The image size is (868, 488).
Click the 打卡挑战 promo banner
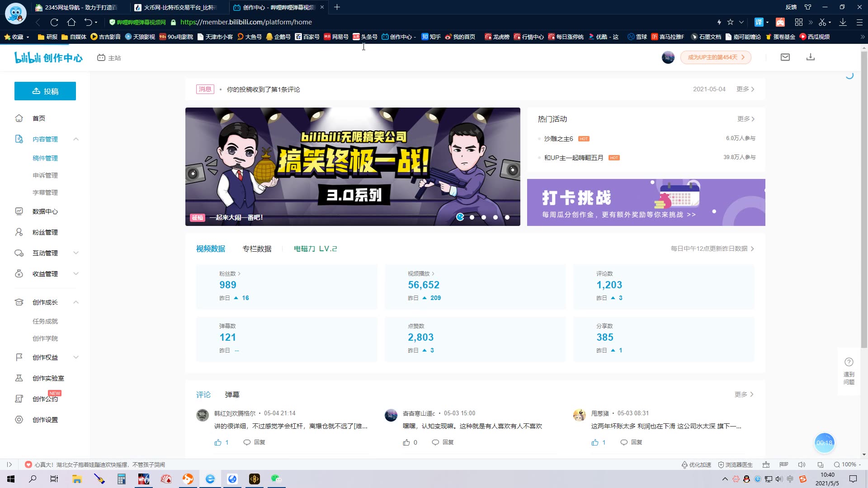(646, 202)
